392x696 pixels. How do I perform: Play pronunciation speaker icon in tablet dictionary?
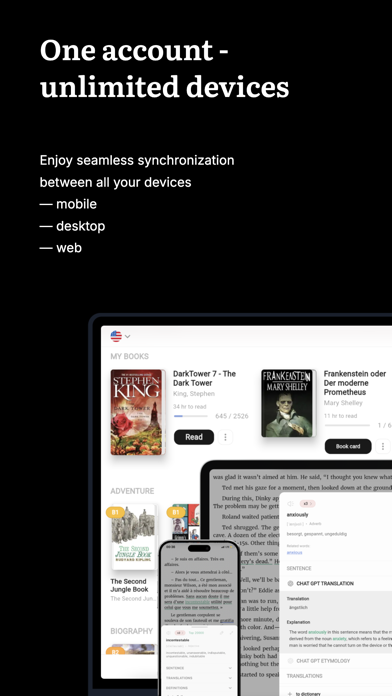click(x=290, y=503)
